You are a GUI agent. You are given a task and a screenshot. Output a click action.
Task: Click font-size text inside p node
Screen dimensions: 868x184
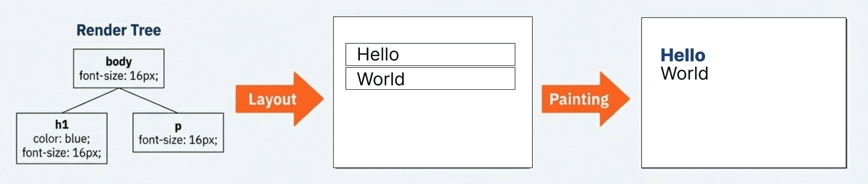178,140
